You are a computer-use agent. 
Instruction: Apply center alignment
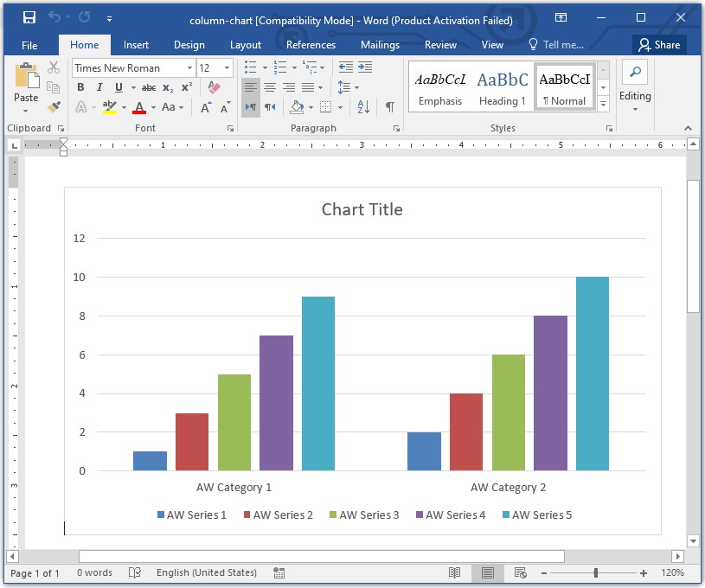(x=270, y=87)
